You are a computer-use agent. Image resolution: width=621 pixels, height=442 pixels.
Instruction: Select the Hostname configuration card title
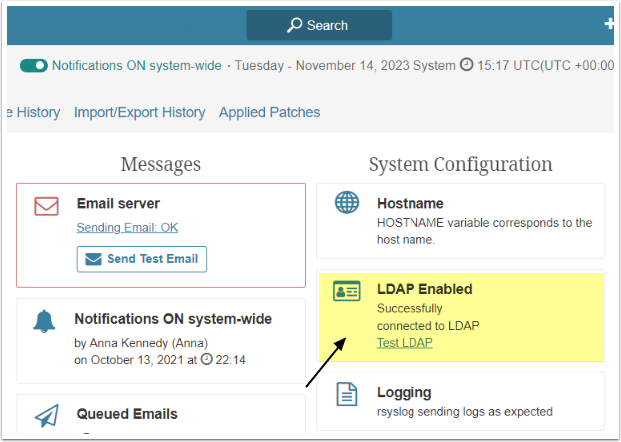pyautogui.click(x=410, y=203)
